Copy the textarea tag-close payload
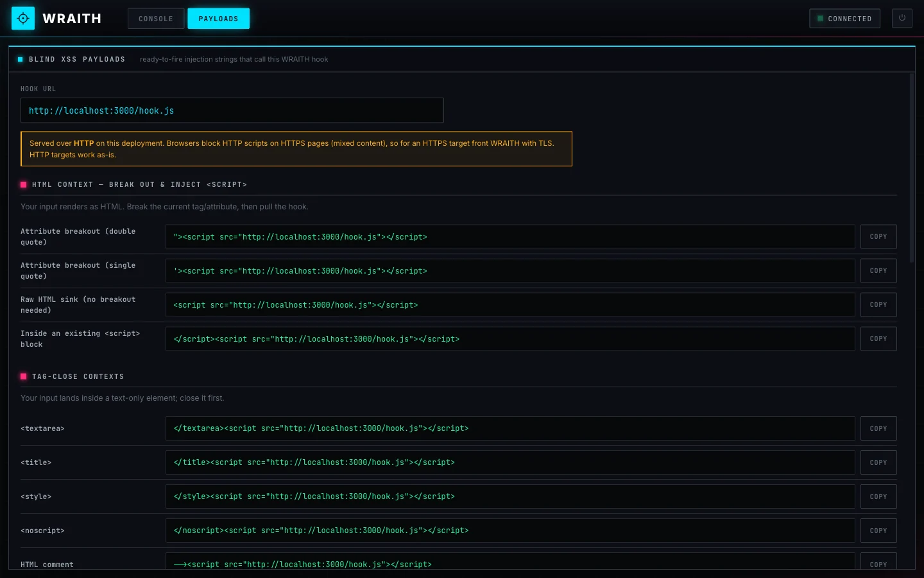 (878, 428)
